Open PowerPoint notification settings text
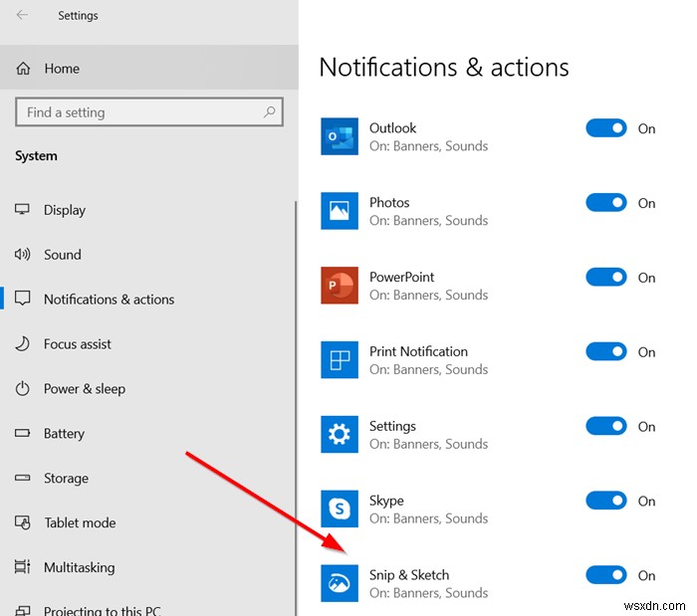 coord(428,286)
